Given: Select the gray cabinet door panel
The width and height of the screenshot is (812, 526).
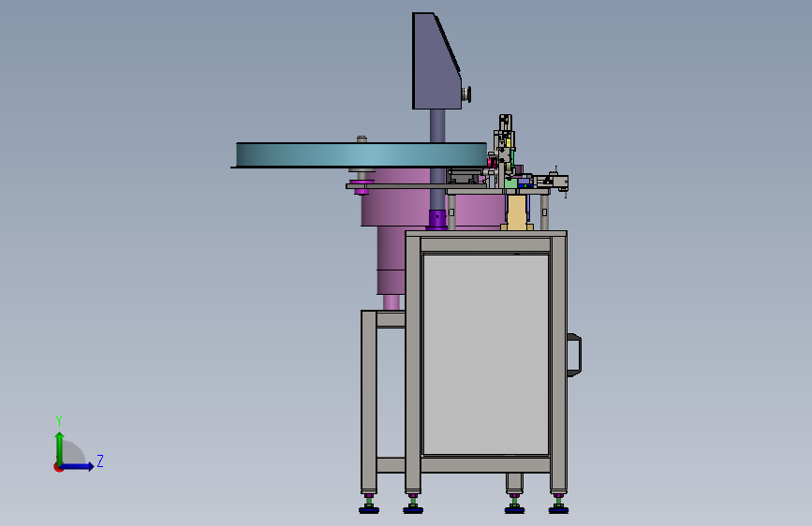Looking at the screenshot, I should tap(486, 355).
